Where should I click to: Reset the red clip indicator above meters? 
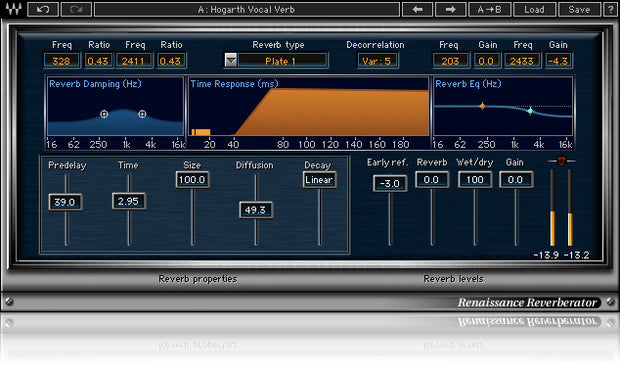pyautogui.click(x=561, y=161)
